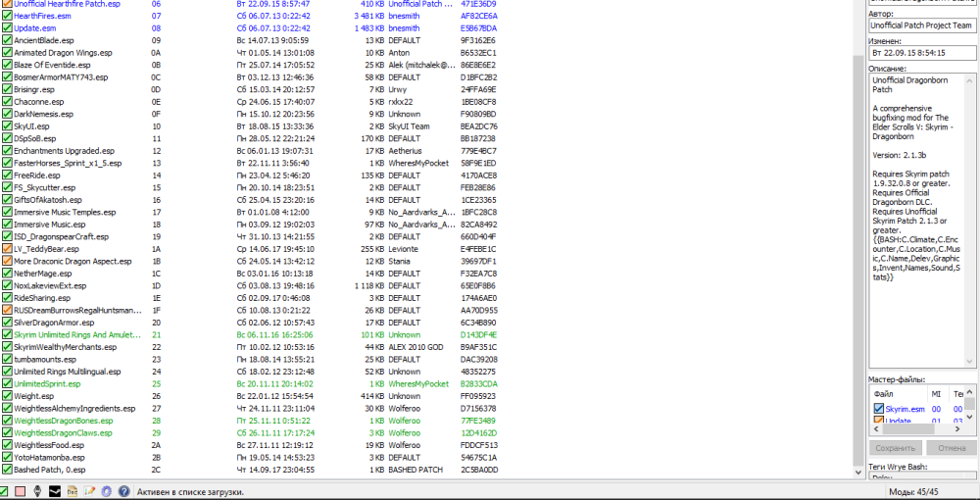Click the Сохранить button
This screenshot has height=500, width=980.
pos(895,448)
